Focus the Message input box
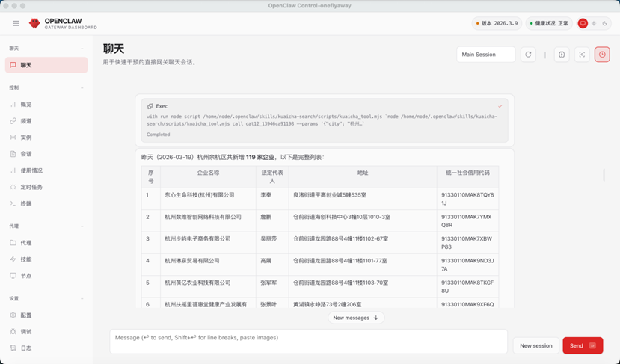 (x=308, y=342)
